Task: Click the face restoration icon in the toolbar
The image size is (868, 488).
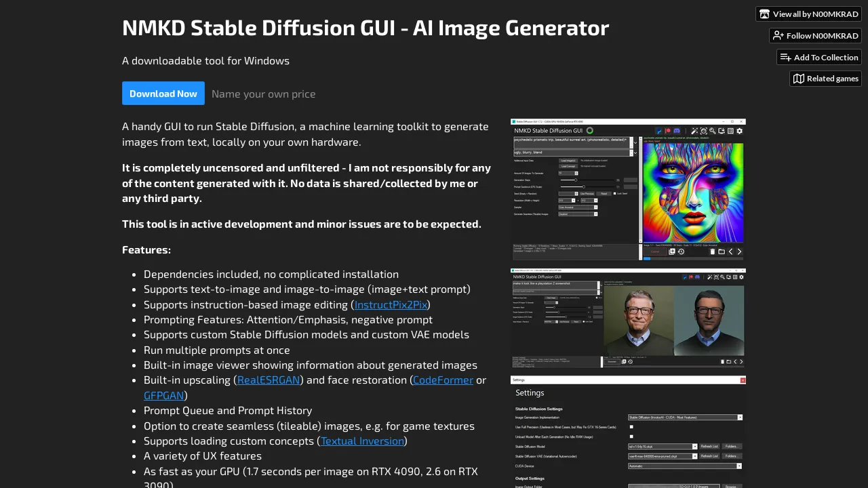Action: pos(704,131)
